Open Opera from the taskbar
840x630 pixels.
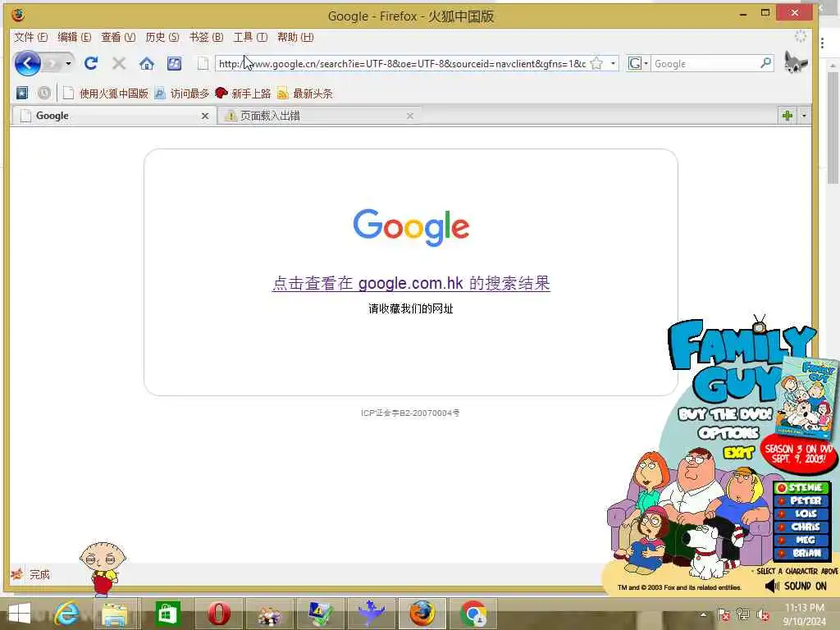tap(218, 614)
